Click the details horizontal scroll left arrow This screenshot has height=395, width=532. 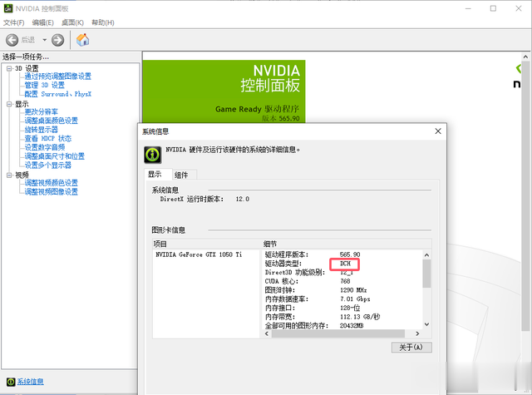tap(267, 333)
